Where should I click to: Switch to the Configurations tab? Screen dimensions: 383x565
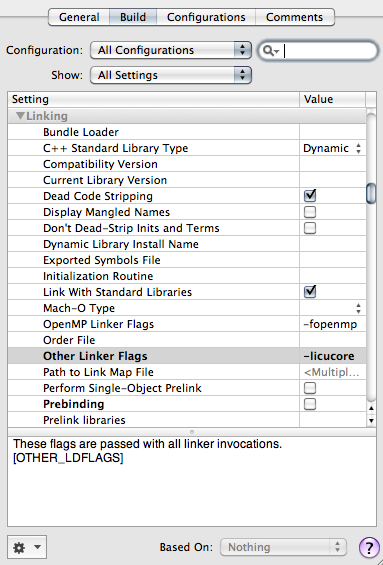206,17
